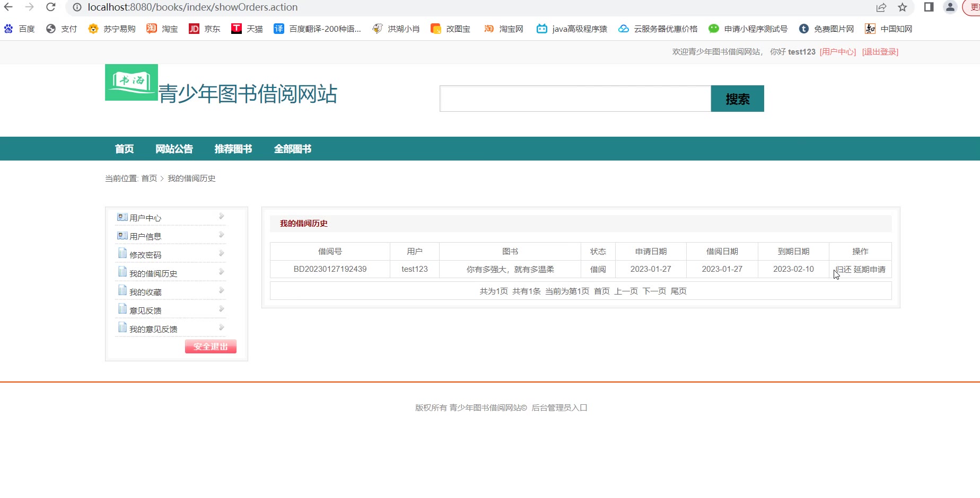Open the JD 京东 bookmark
Viewport: 980px width, 498px height.
204,29
